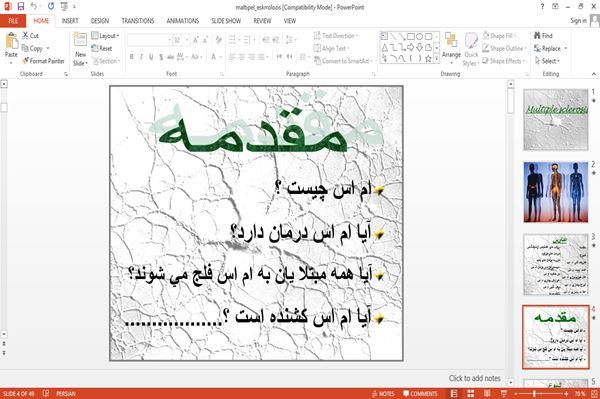Open the Arrange objects tool

[x=451, y=46]
